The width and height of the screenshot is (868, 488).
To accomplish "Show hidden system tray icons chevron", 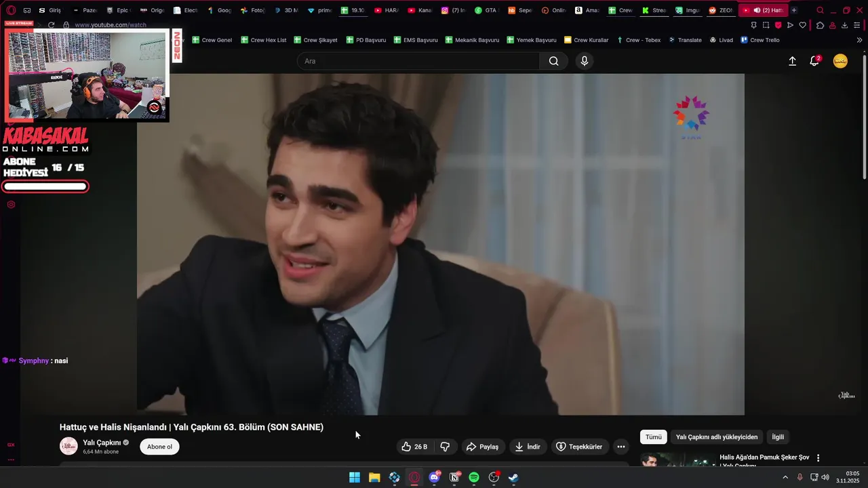I will pyautogui.click(x=785, y=477).
